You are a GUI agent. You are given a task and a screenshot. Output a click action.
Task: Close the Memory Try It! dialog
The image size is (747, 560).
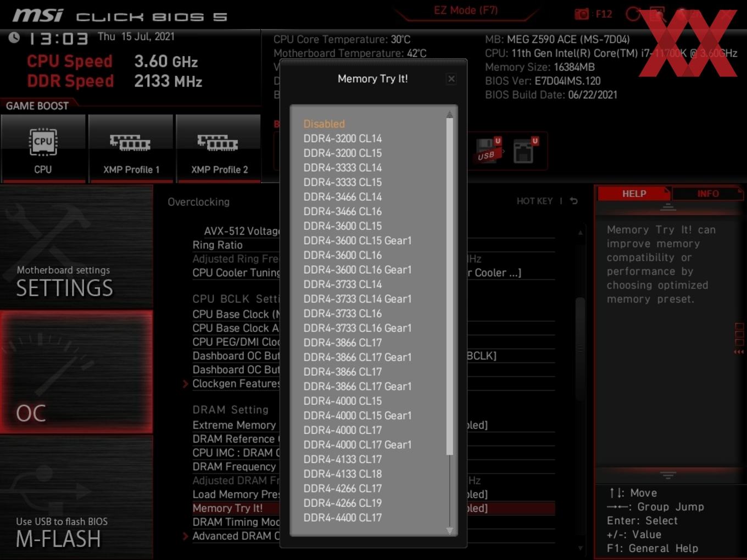click(x=451, y=79)
